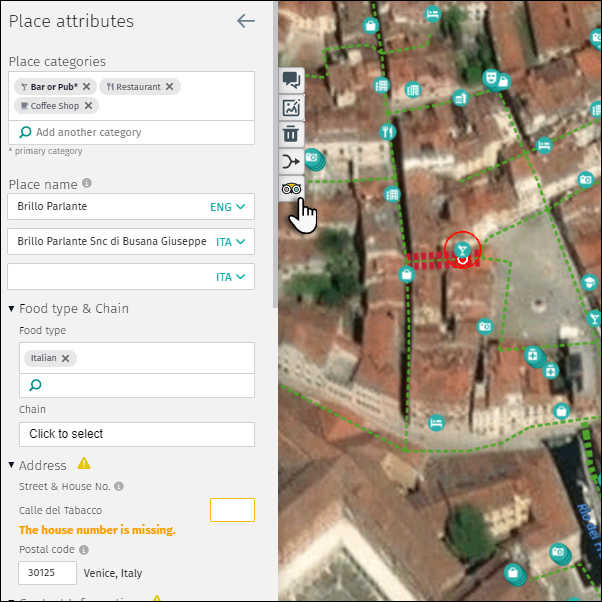This screenshot has width=602, height=602.
Task: Select the theater mask marker on map
Action: point(491,78)
